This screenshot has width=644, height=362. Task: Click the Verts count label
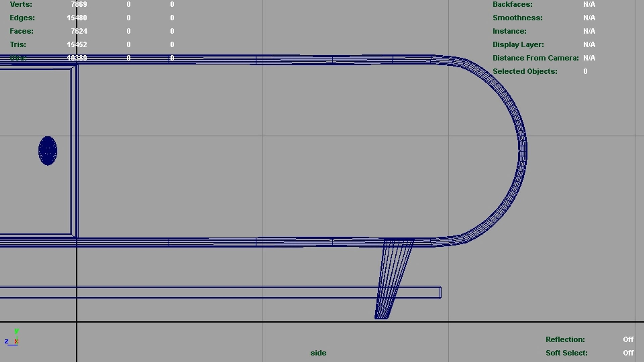pos(21,4)
